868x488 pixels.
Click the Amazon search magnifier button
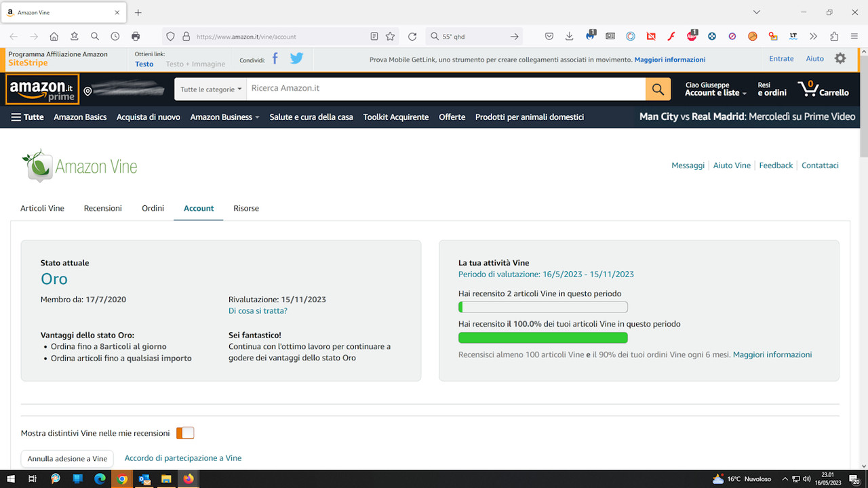tap(657, 89)
